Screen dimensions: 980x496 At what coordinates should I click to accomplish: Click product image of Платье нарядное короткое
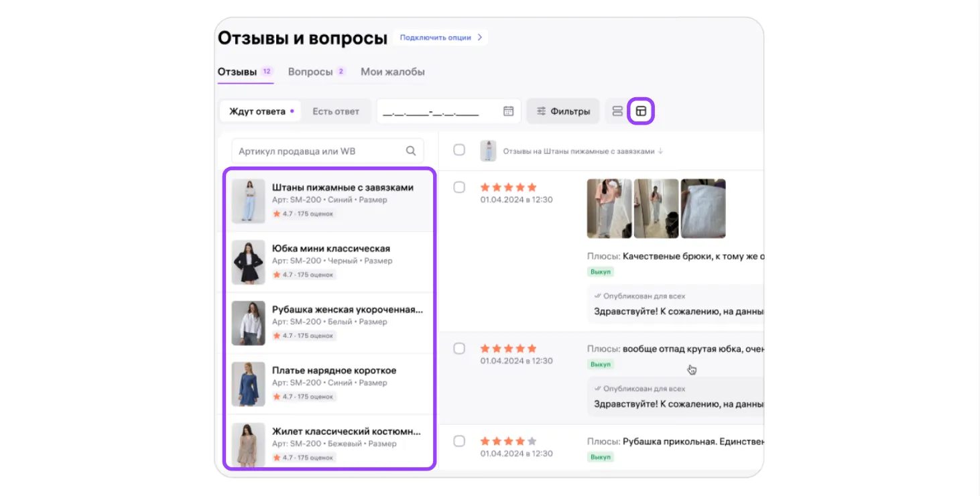coord(248,384)
